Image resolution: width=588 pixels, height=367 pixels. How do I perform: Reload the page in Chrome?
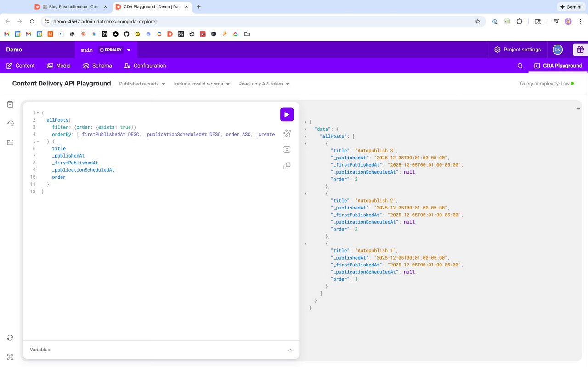point(32,21)
